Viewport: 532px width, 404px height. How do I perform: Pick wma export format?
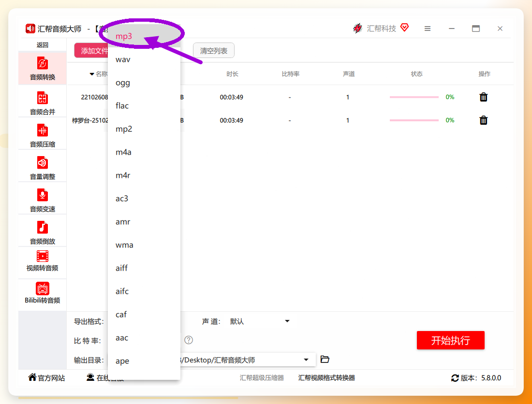pos(144,245)
